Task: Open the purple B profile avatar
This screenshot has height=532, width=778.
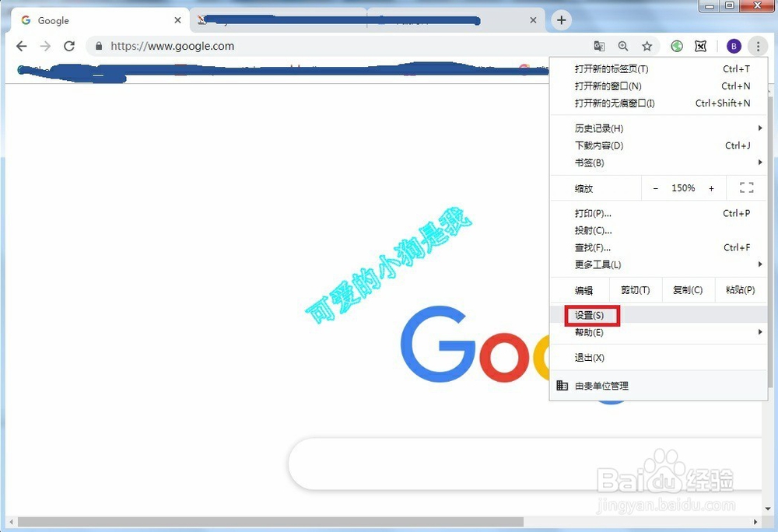Action: (x=734, y=46)
